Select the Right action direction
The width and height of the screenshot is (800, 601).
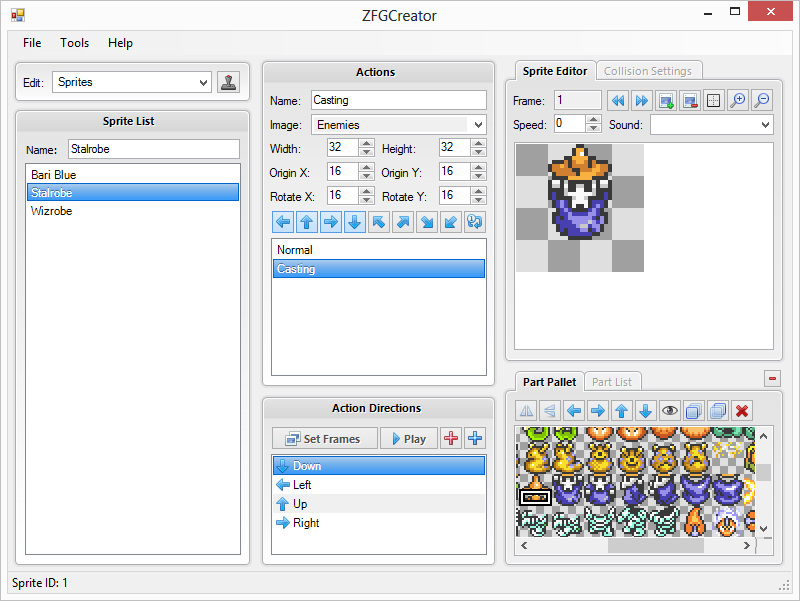click(x=379, y=522)
